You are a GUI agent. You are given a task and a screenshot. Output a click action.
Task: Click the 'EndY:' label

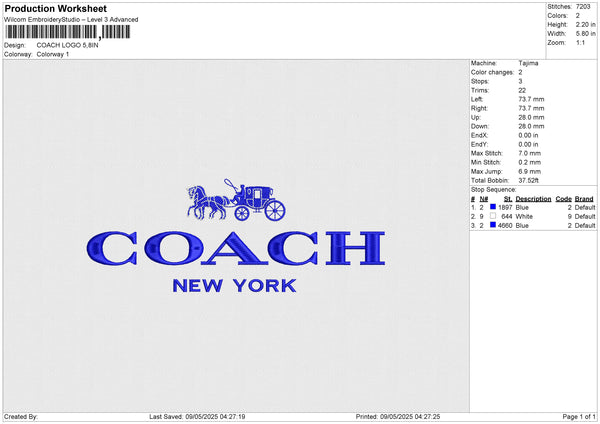(480, 144)
